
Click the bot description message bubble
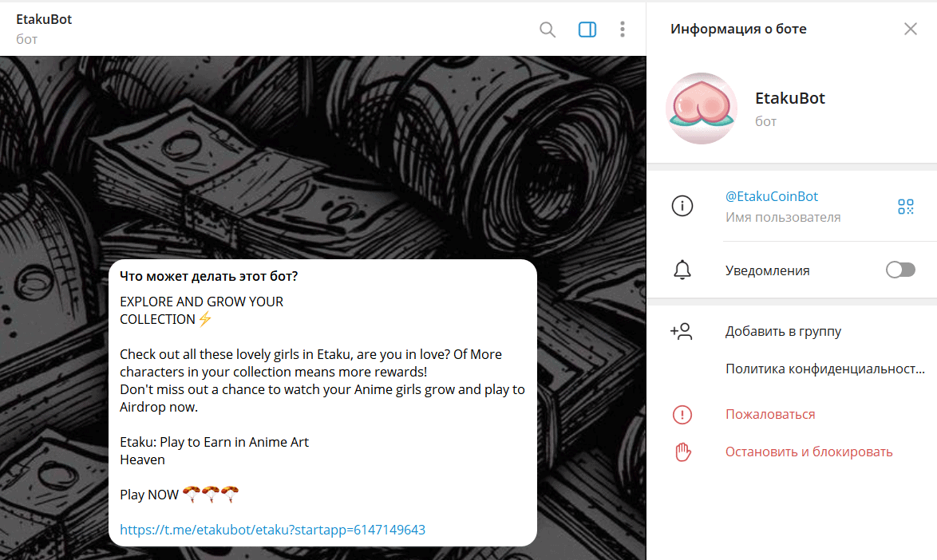pyautogui.click(x=322, y=399)
